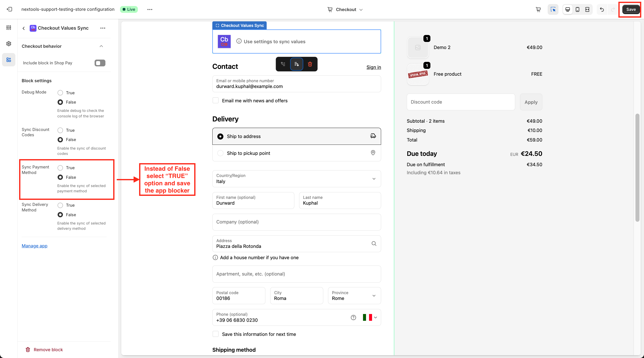The image size is (644, 358).
Task: Click the Discount code input field
Action: point(461,102)
